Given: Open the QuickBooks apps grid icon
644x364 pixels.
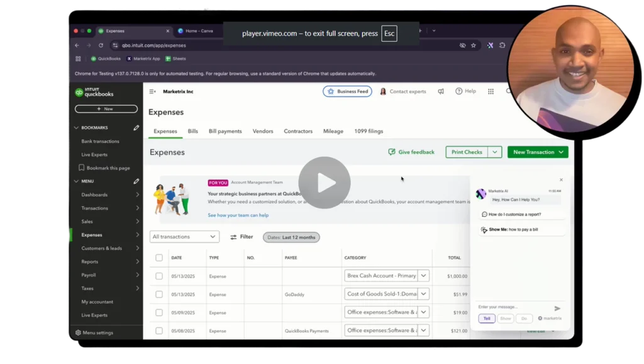Looking at the screenshot, I should (x=491, y=91).
